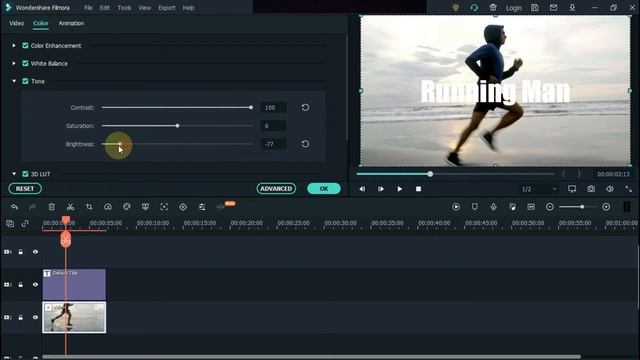Screen dimensions: 640x360
Task: Click the save project disk icon
Action: click(x=535, y=7)
